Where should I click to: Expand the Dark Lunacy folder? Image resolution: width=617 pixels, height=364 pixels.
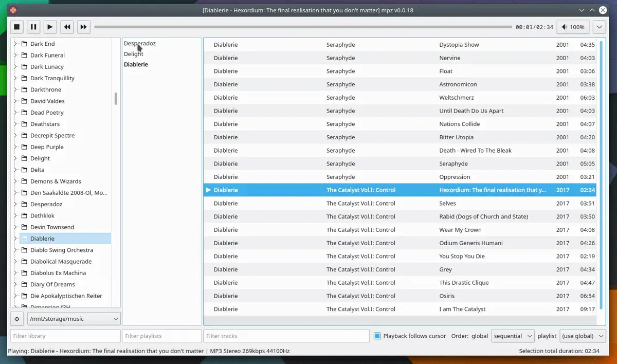click(x=15, y=67)
